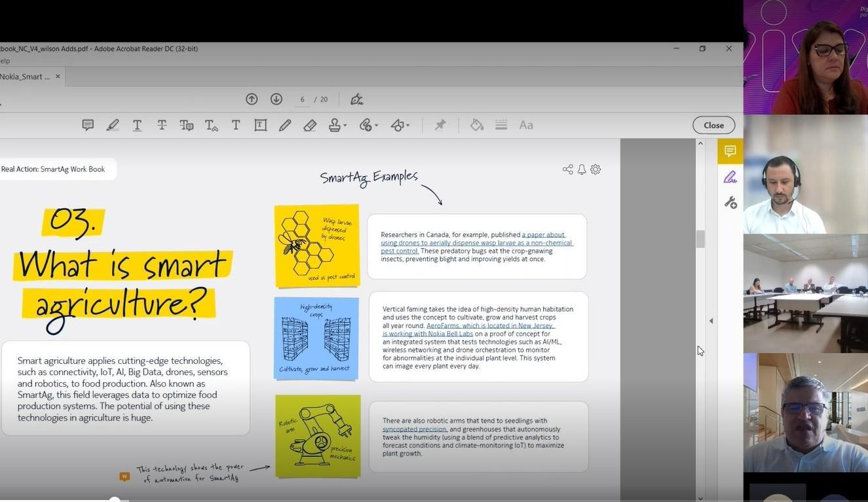Switch to the Nokia_Smart document tab
The image size is (868, 502).
(25, 77)
